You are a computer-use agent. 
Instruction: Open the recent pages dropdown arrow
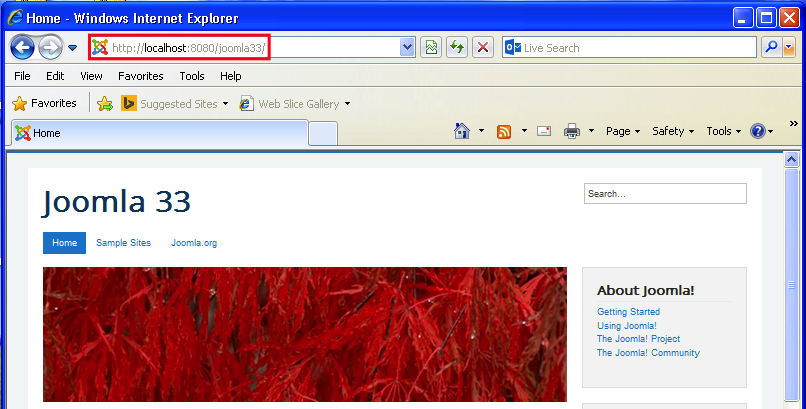click(72, 48)
